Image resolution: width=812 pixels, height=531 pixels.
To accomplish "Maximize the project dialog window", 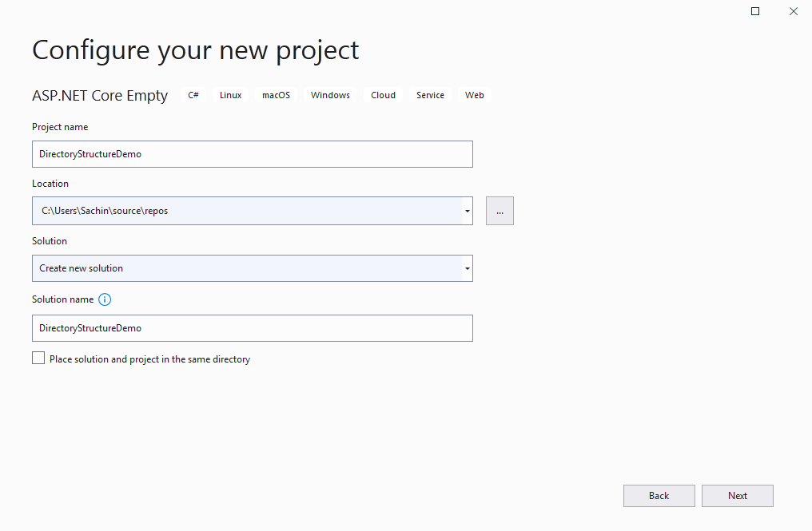I will point(755,11).
